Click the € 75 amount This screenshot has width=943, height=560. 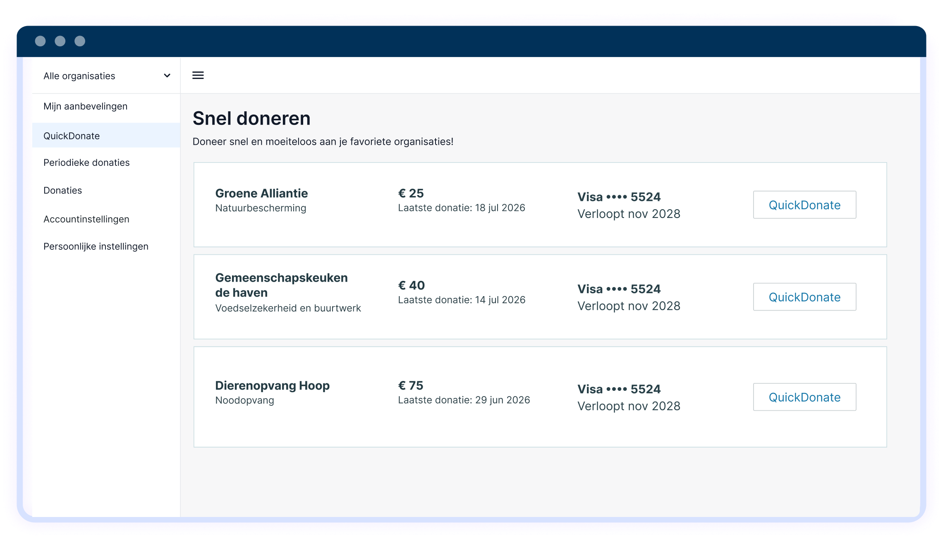click(410, 385)
